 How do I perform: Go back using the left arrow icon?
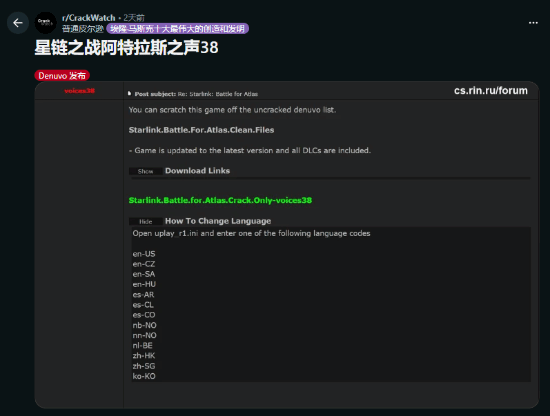click(18, 23)
